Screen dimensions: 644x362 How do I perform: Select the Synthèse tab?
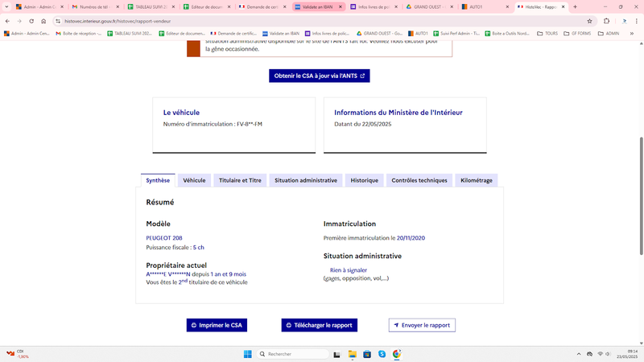[x=158, y=180]
